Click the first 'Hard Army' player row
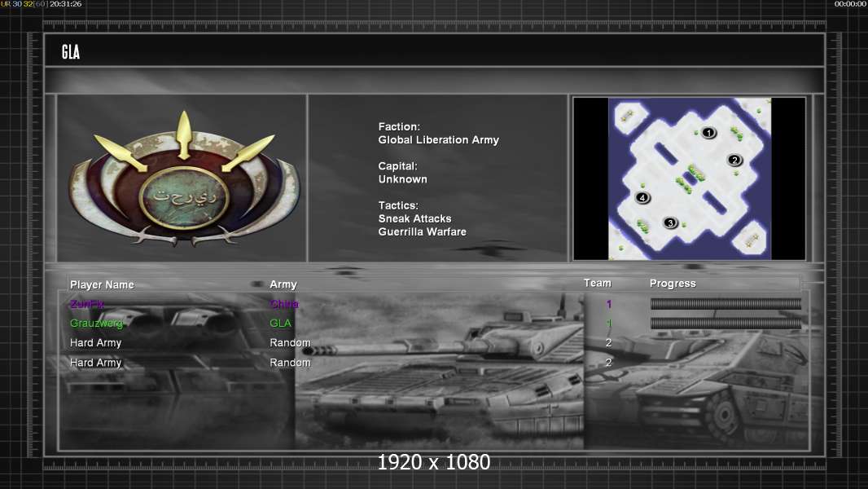Image resolution: width=868 pixels, height=489 pixels. coord(96,343)
